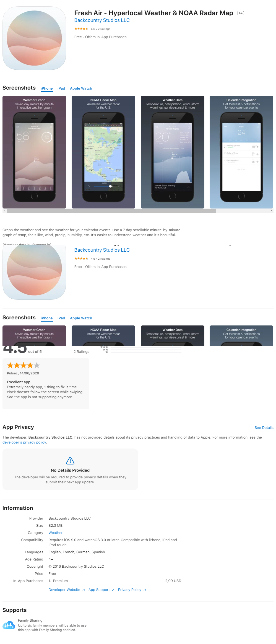Viewport: 276px width, 644px height.
Task: Click the warning triangle privacy icon
Action: (x=70, y=460)
